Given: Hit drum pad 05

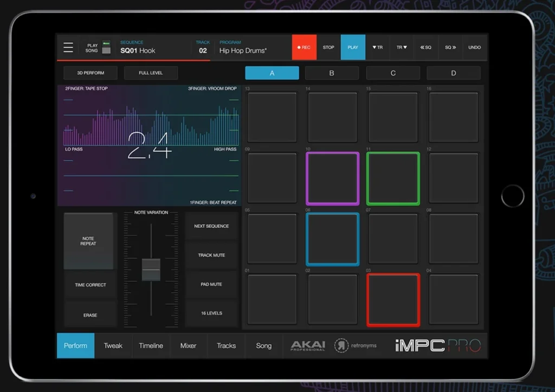Looking at the screenshot, I should tap(272, 239).
